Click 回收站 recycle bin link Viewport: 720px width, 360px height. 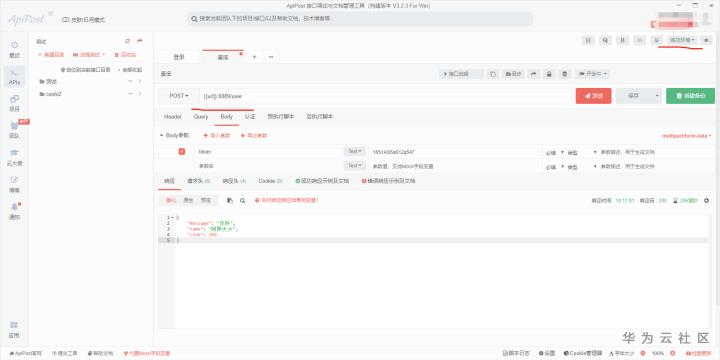tap(125, 55)
